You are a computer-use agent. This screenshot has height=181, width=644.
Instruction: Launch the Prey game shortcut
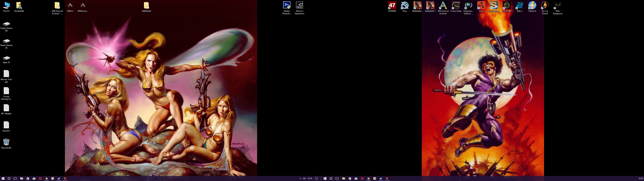[x=405, y=7]
